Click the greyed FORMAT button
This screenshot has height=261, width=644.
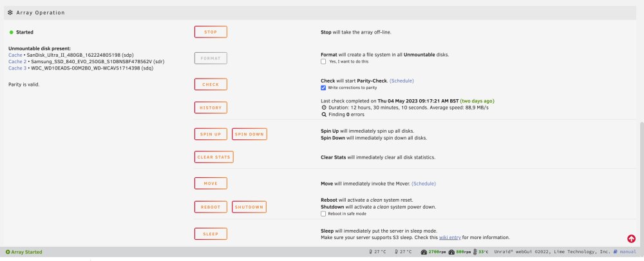coord(211,59)
